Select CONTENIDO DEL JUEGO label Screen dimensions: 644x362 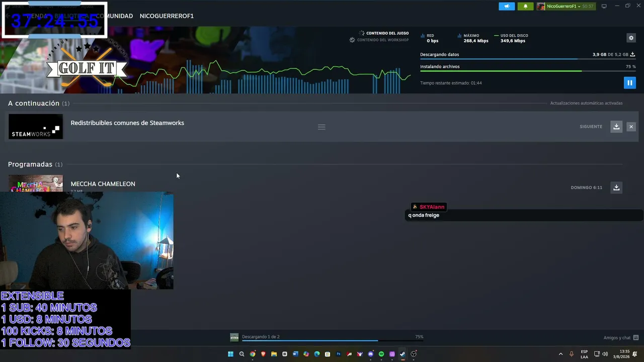pos(387,33)
